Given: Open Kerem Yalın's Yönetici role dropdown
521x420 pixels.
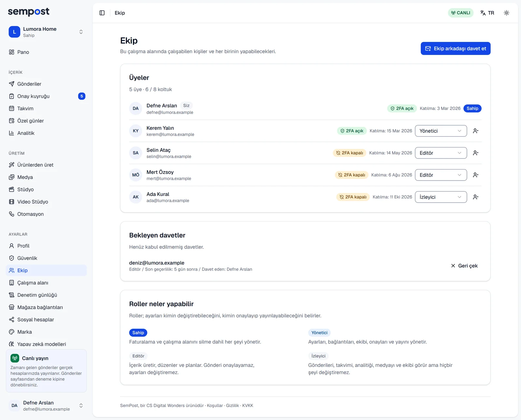Looking at the screenshot, I should [x=441, y=131].
